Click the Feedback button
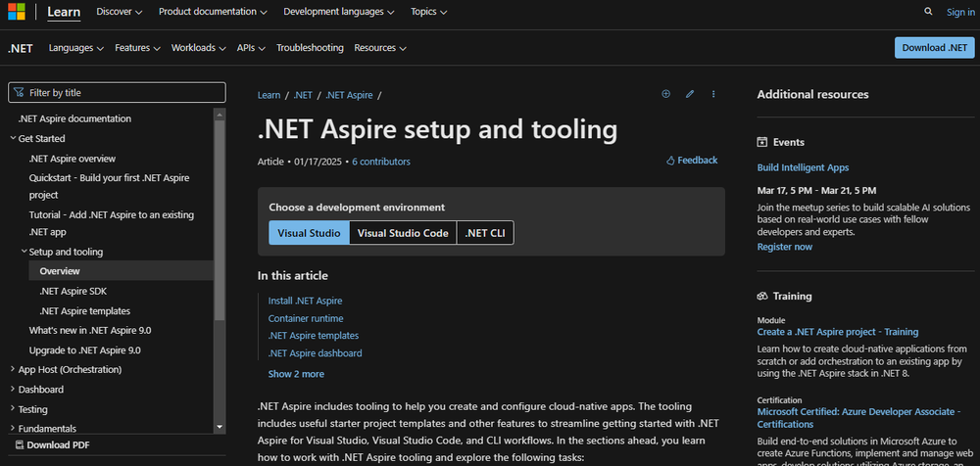This screenshot has height=466, width=980. pyautogui.click(x=692, y=161)
